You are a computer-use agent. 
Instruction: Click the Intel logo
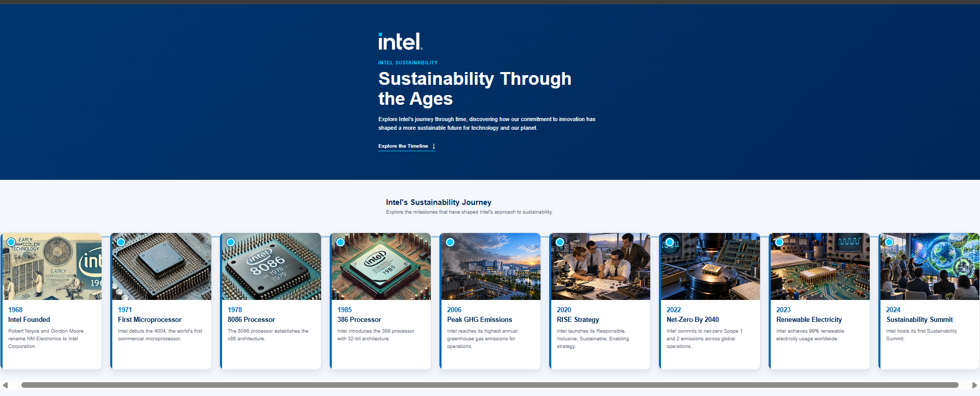click(401, 41)
